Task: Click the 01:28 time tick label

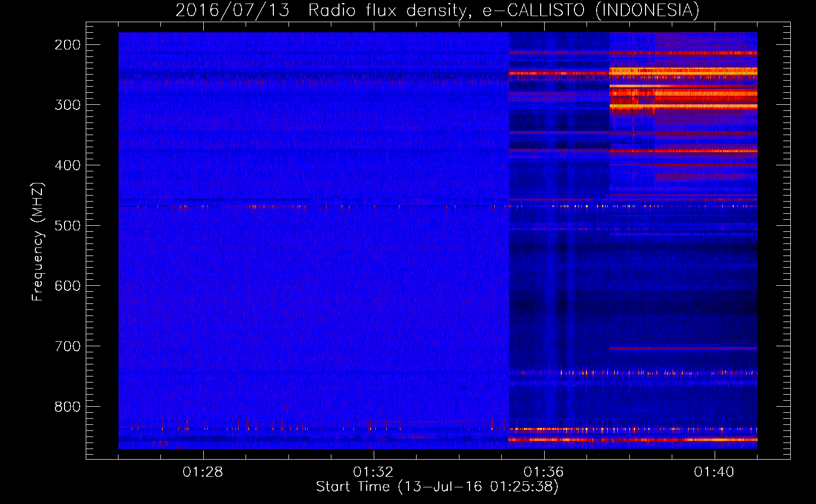Action: click(x=203, y=472)
